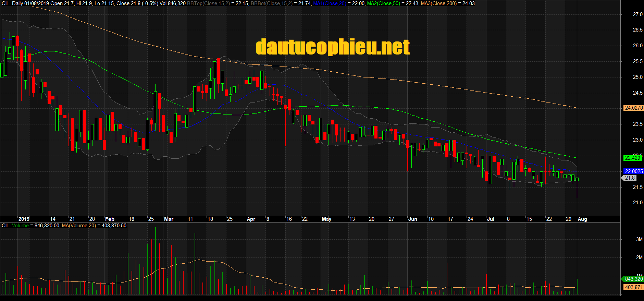Jump to the Aug month label

(582, 219)
